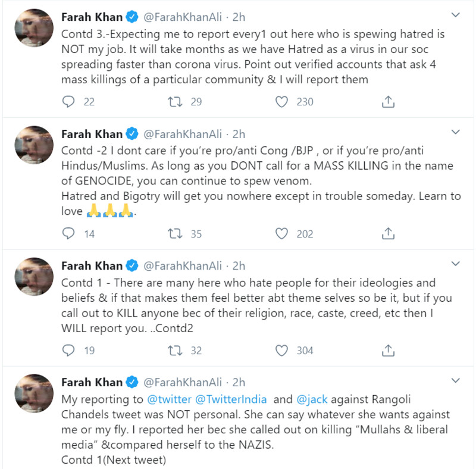This screenshot has width=476, height=469.
Task: Share the 'Contd 1' tweet
Action: tap(388, 350)
